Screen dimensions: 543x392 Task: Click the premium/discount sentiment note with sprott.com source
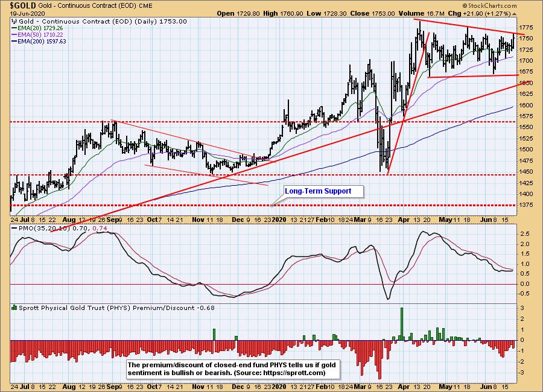coord(233,369)
